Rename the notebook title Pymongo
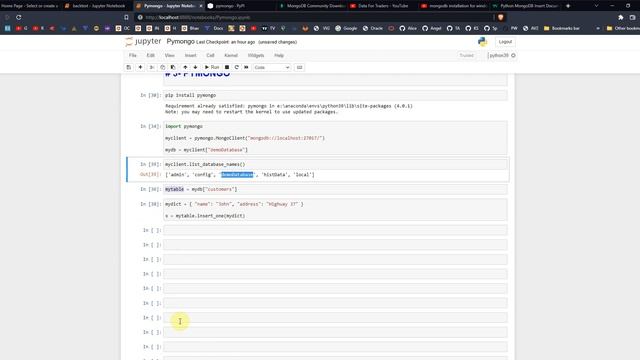This screenshot has width=640, height=360. click(180, 42)
